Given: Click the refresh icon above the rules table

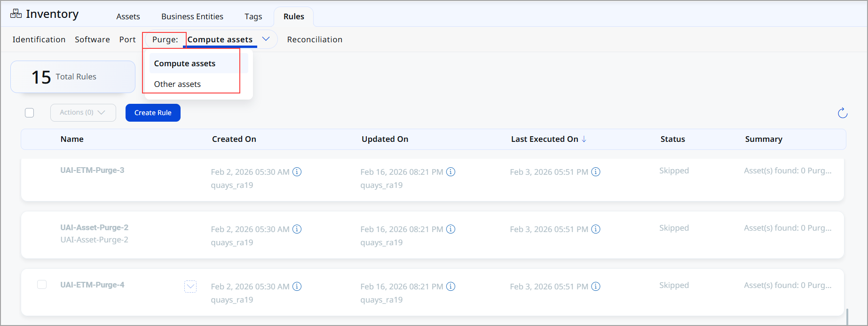Looking at the screenshot, I should (x=843, y=113).
